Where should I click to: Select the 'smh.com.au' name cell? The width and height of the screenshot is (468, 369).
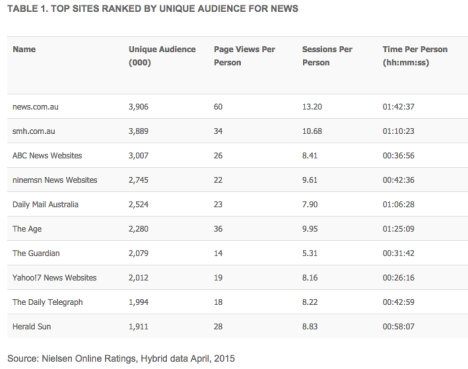34,131
